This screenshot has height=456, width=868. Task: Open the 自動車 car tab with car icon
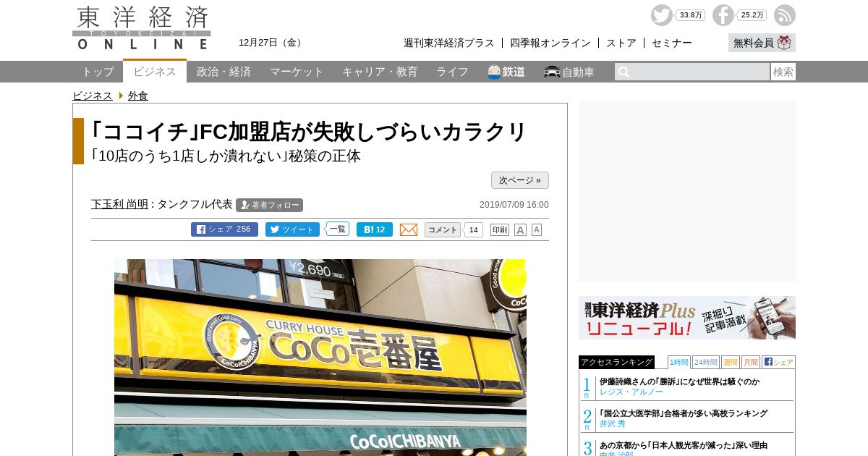[569, 72]
